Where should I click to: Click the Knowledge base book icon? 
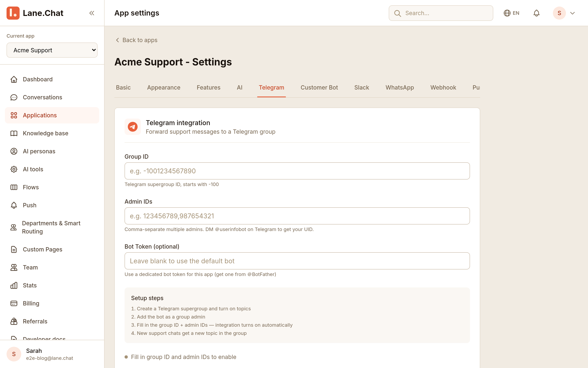point(14,133)
